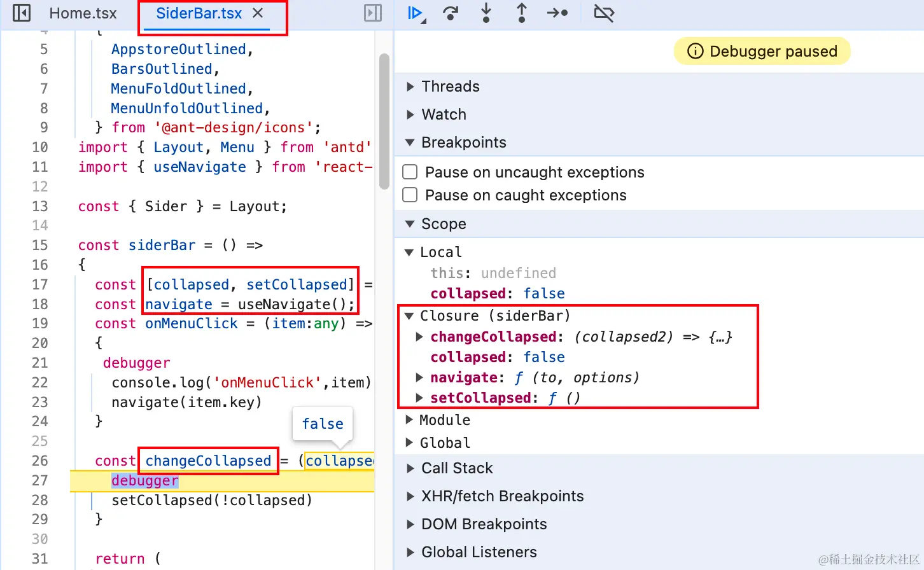Click 'const siderBar' on line 15
The width and height of the screenshot is (924, 570).
[x=137, y=245]
